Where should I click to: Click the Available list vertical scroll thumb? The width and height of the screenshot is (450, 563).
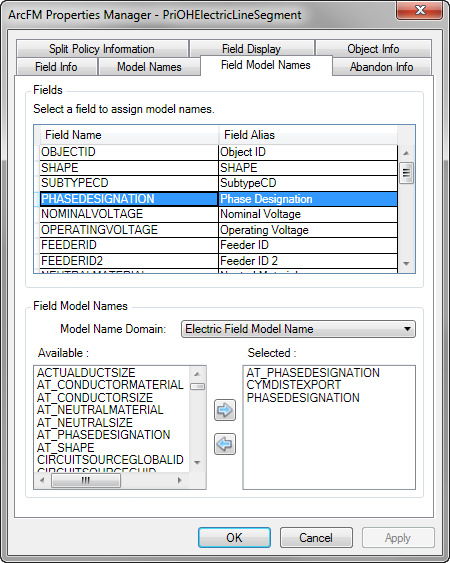[197, 386]
